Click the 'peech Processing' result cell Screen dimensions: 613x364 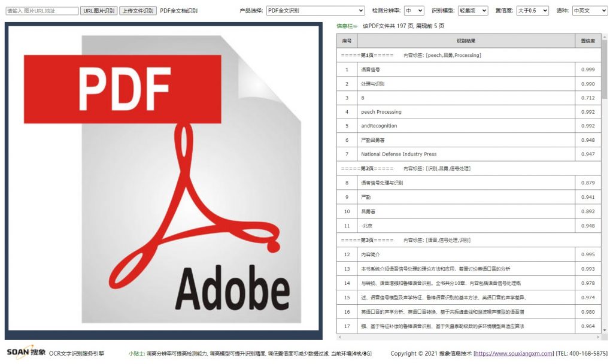click(x=466, y=112)
